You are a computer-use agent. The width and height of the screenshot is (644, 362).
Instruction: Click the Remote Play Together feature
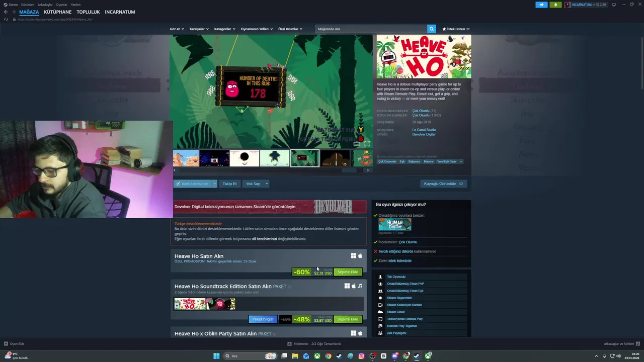[402, 326]
